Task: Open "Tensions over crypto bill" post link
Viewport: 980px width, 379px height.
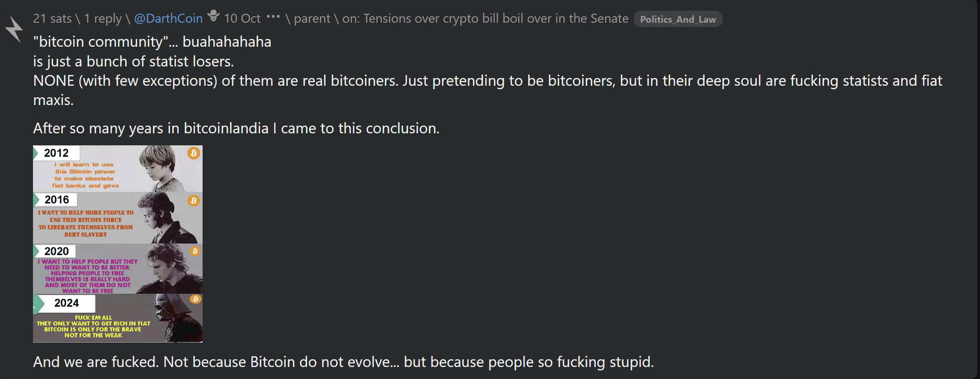Action: [x=496, y=18]
